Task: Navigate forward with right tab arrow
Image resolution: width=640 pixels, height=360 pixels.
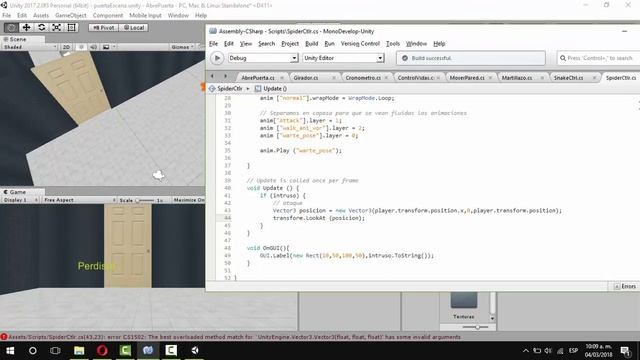Action: [225, 76]
